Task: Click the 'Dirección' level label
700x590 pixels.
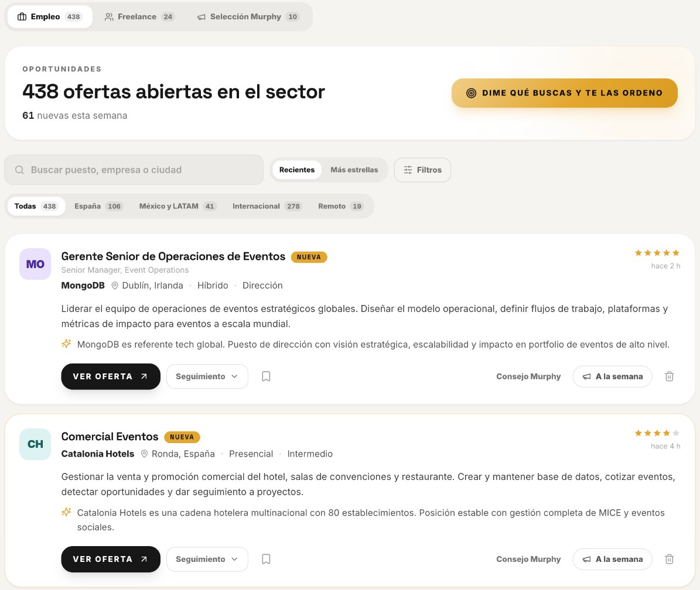Action: [x=262, y=286]
